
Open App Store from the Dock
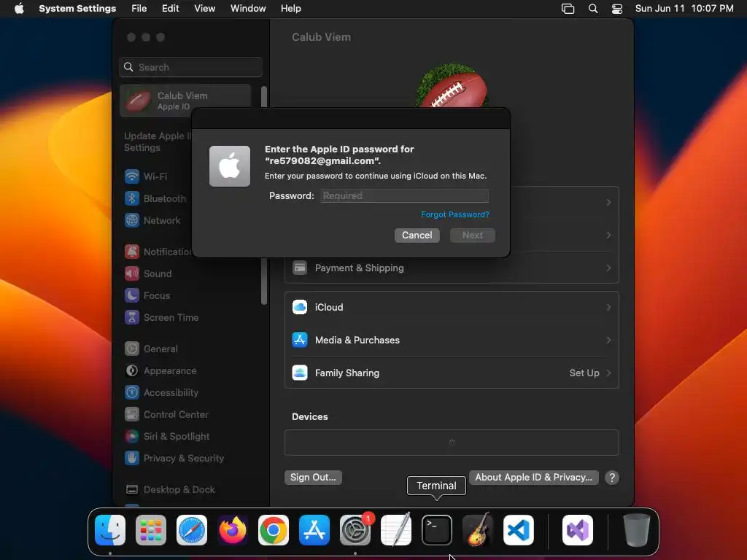click(x=314, y=530)
